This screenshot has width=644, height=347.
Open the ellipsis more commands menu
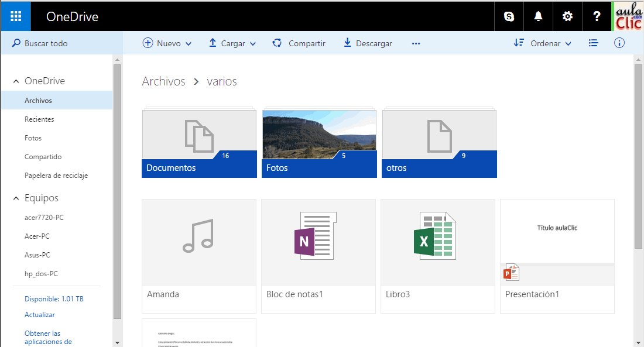point(416,43)
